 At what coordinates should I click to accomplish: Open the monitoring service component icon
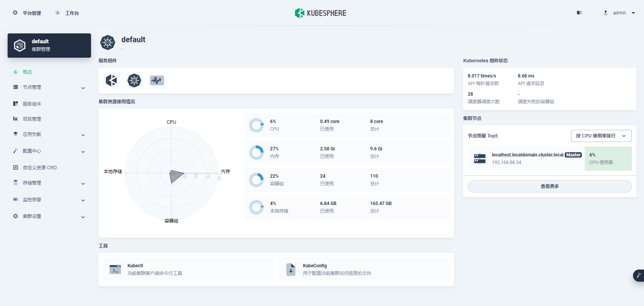[x=157, y=80]
